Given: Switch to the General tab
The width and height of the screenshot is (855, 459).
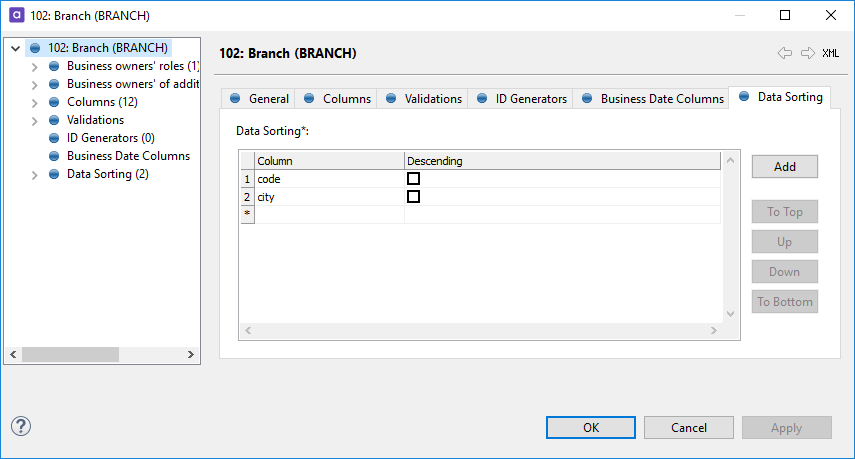Looking at the screenshot, I should [x=259, y=98].
